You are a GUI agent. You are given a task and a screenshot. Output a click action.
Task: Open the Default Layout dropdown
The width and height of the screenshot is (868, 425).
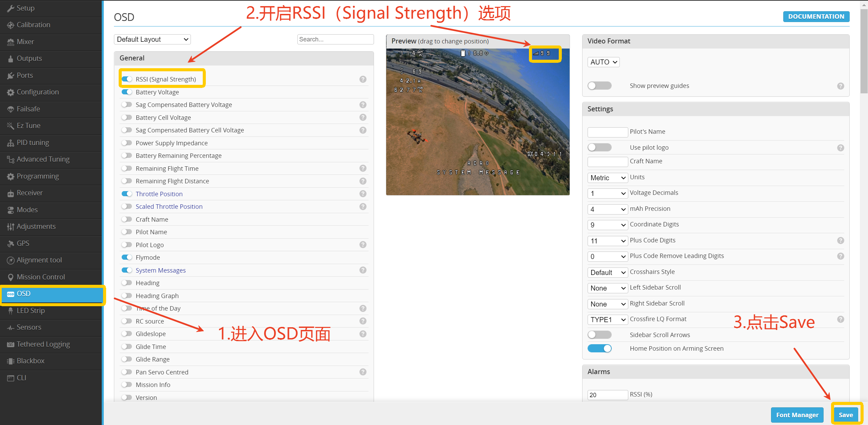point(152,39)
